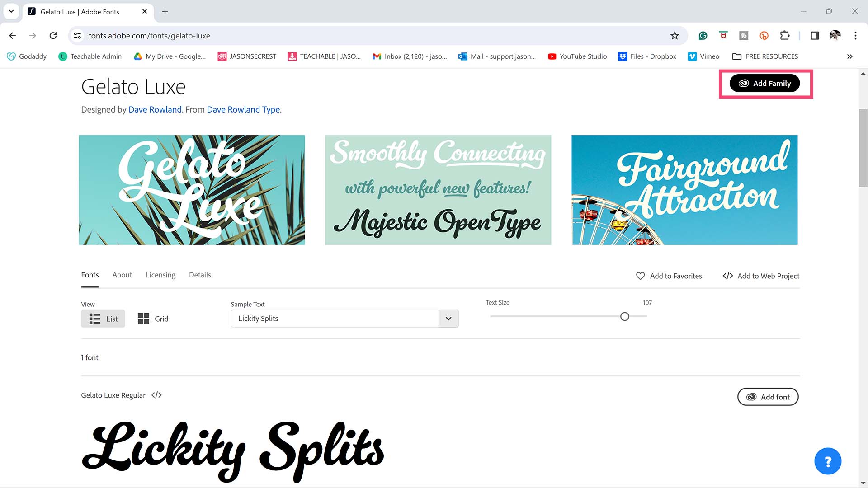This screenshot has width=868, height=488.
Task: Click Add to Web Project
Action: (x=761, y=276)
